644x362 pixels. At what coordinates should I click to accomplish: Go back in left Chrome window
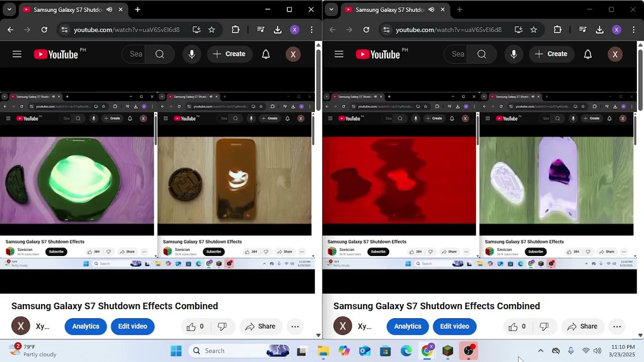click(11, 30)
